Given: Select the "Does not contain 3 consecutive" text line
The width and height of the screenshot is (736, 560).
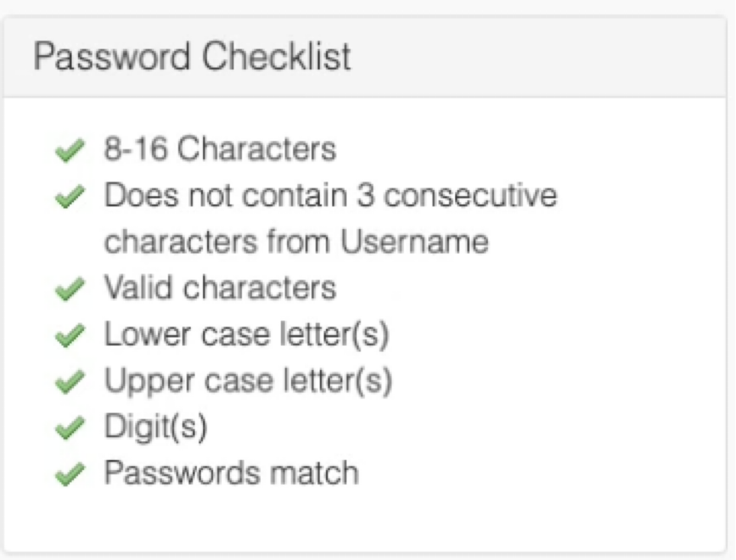Looking at the screenshot, I should pos(331,196).
